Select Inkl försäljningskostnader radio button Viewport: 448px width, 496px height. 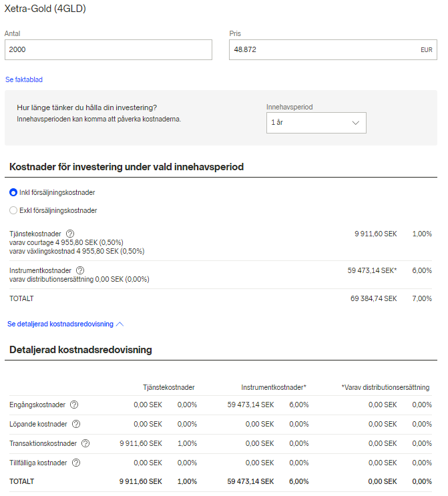click(x=13, y=192)
